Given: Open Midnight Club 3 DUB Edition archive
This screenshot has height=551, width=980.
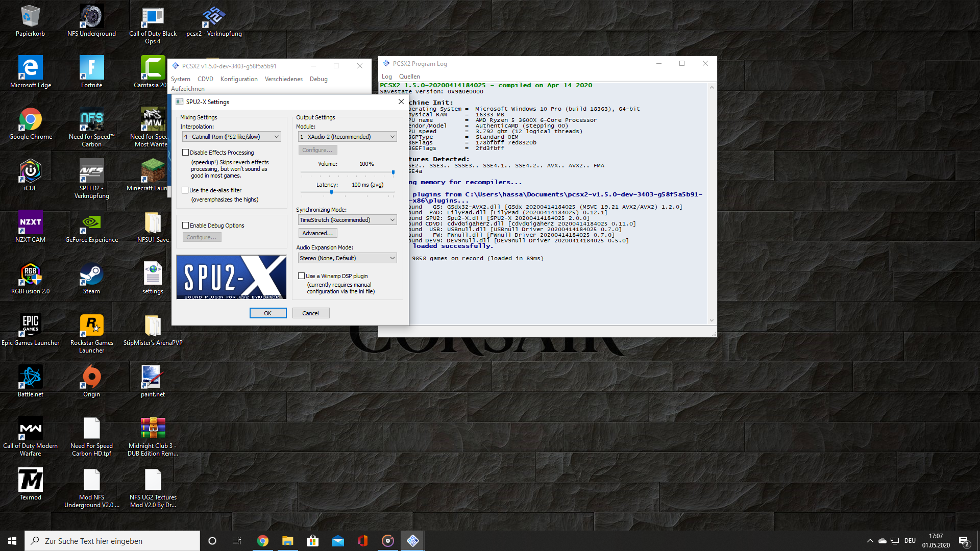Looking at the screenshot, I should pos(153,436).
